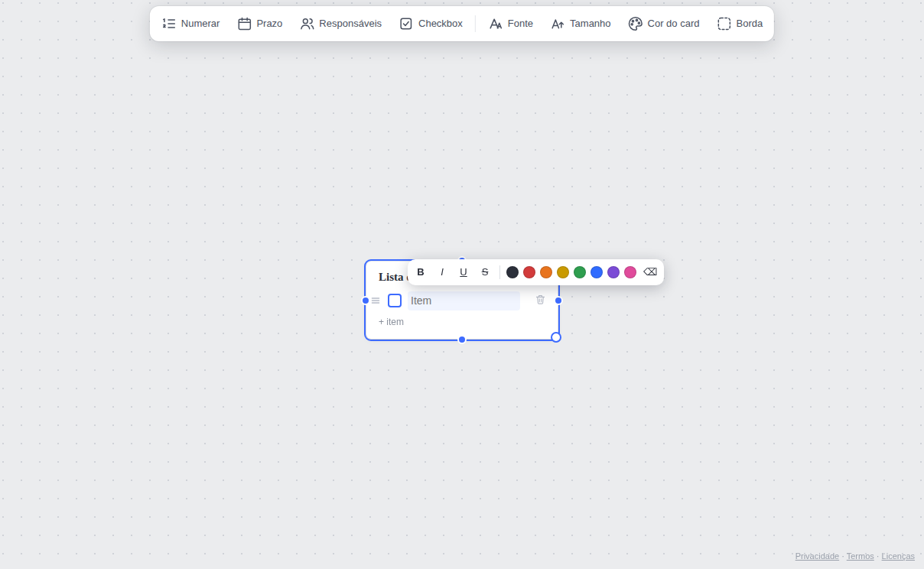Click the Numerar toolbar option
This screenshot has height=569, width=924.
[x=191, y=24]
